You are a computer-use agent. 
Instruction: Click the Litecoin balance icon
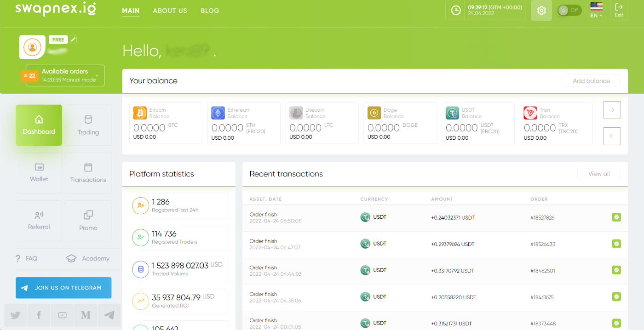296,113
